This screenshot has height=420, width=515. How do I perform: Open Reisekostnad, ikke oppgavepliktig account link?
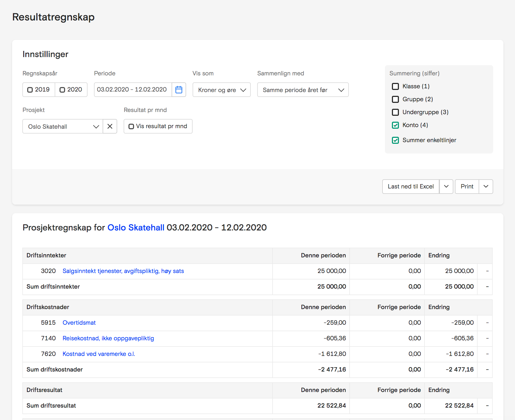click(108, 338)
